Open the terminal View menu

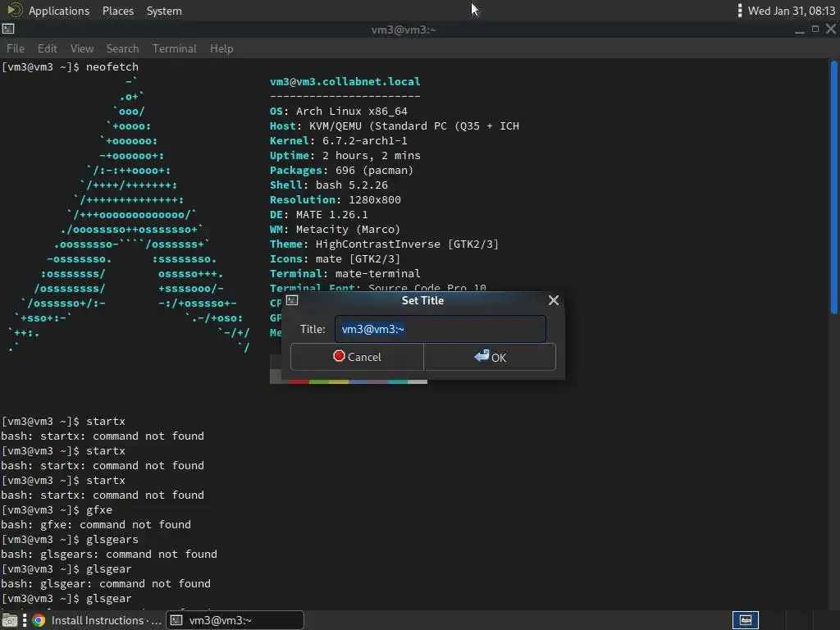point(82,48)
